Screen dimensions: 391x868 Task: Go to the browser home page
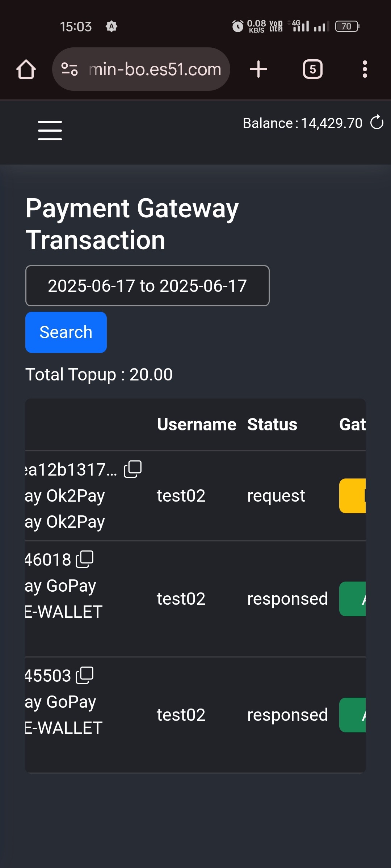pyautogui.click(x=26, y=69)
